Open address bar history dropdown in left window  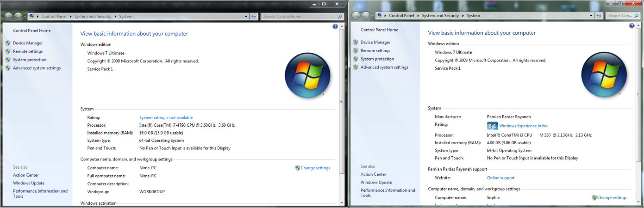point(246,16)
